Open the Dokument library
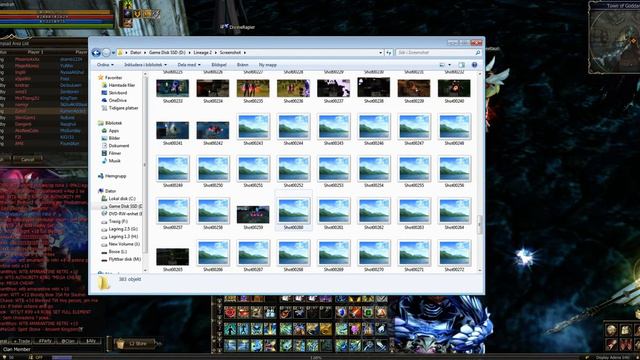Image resolution: width=640 pixels, height=360 pixels. [116, 146]
